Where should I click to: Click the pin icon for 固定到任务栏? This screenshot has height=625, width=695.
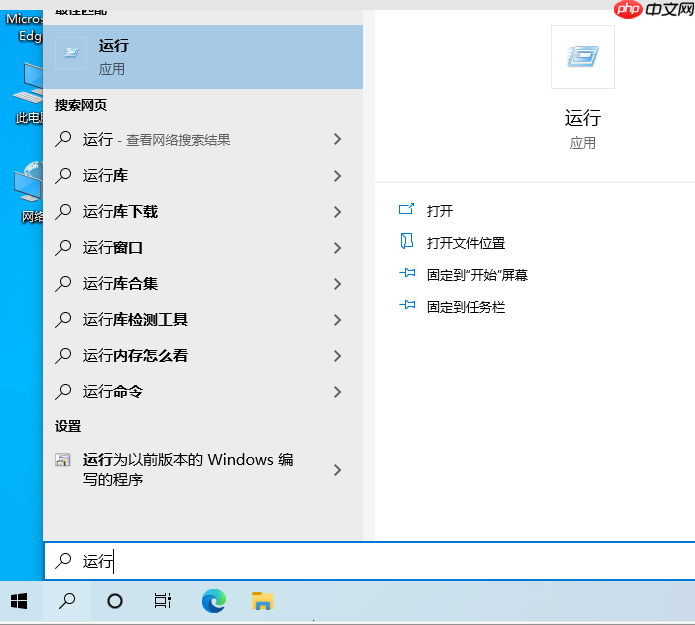[x=407, y=305]
